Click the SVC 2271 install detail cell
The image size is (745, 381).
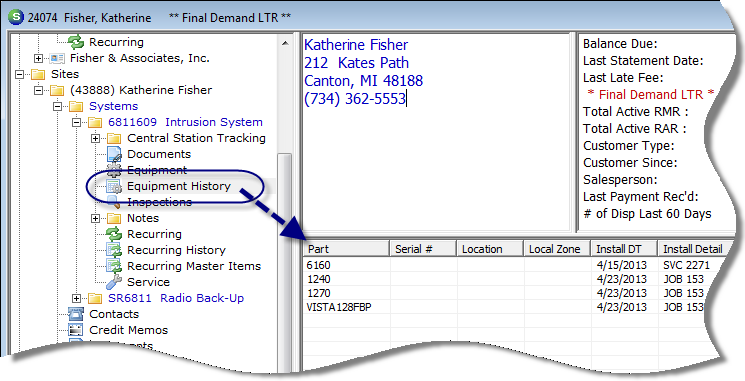(x=687, y=265)
